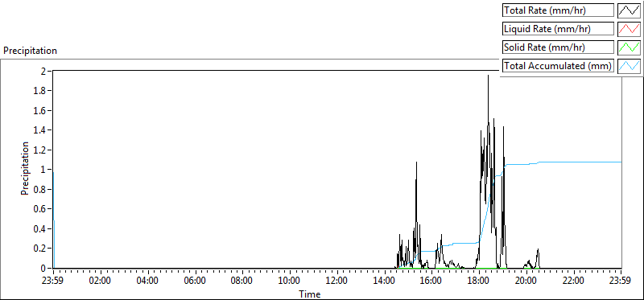The height and width of the screenshot is (300, 644).
Task: Click the leftmost 23:59 time label
Action: (x=53, y=282)
